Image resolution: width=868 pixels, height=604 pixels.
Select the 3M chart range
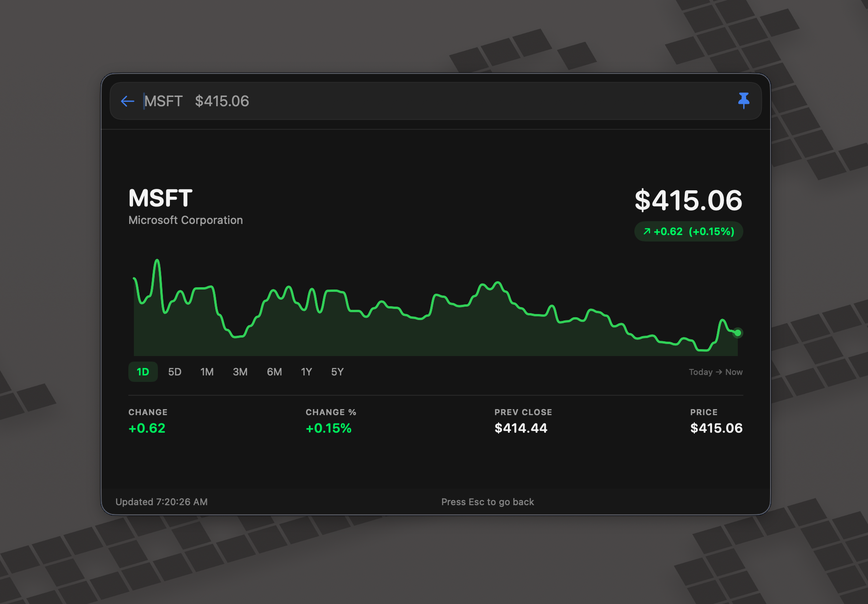[x=240, y=372]
